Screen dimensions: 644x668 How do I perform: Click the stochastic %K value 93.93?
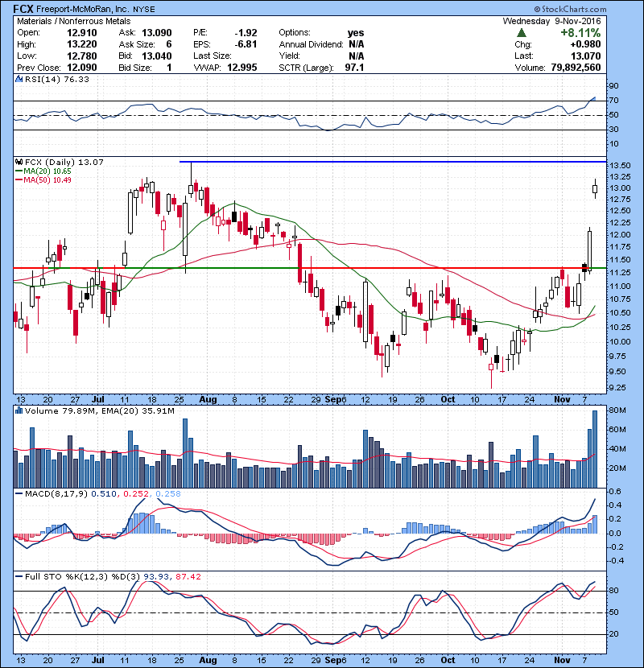156,577
